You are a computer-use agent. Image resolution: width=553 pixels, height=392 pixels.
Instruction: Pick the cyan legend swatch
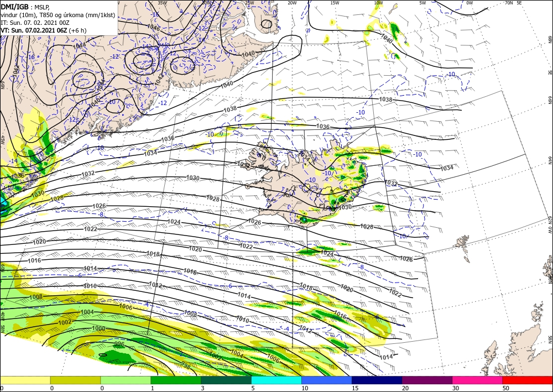click(276, 380)
